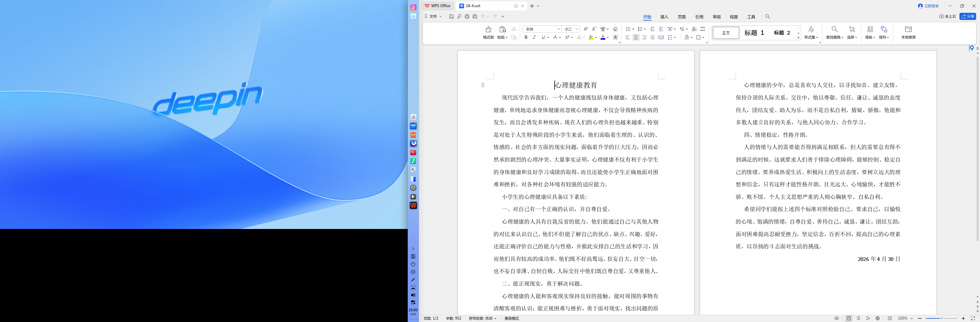Screen dimensions: 980x322
Task: Apply the 标题 2 style
Action: click(782, 33)
